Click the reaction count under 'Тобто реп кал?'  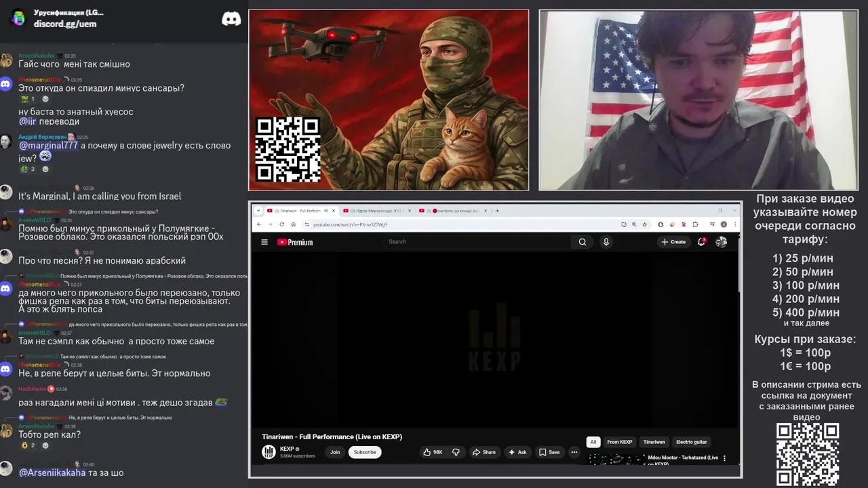(x=28, y=445)
